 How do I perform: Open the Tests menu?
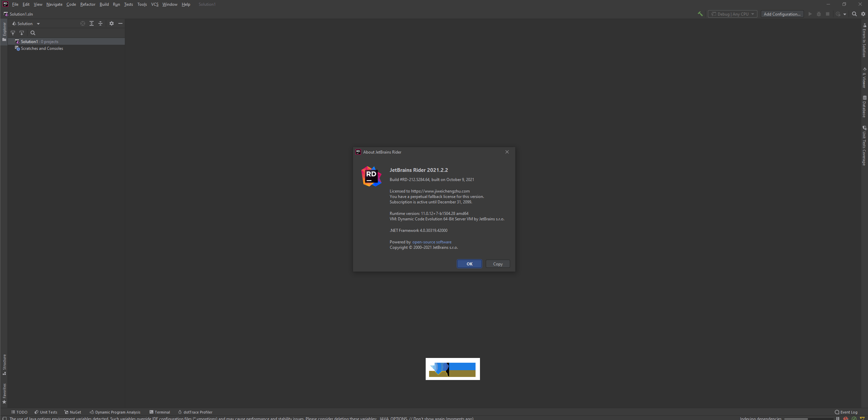(x=129, y=4)
